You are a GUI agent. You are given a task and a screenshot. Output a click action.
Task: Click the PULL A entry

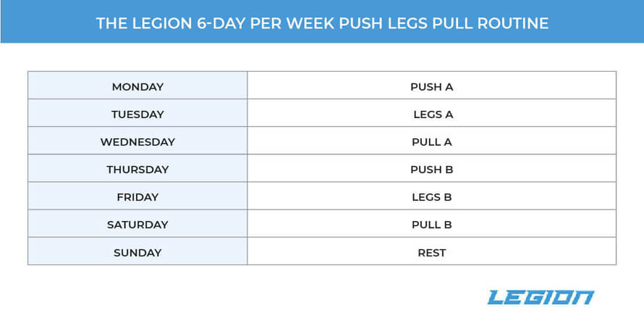431,142
